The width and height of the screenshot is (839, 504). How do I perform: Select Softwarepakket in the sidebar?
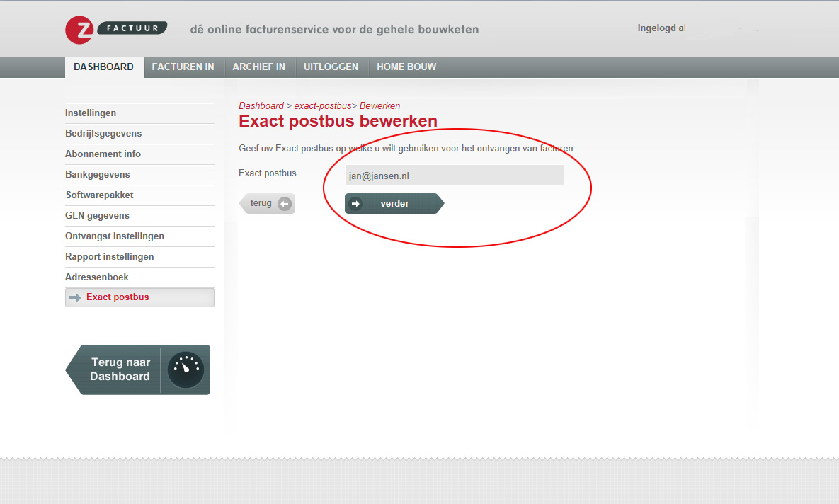tap(139, 195)
